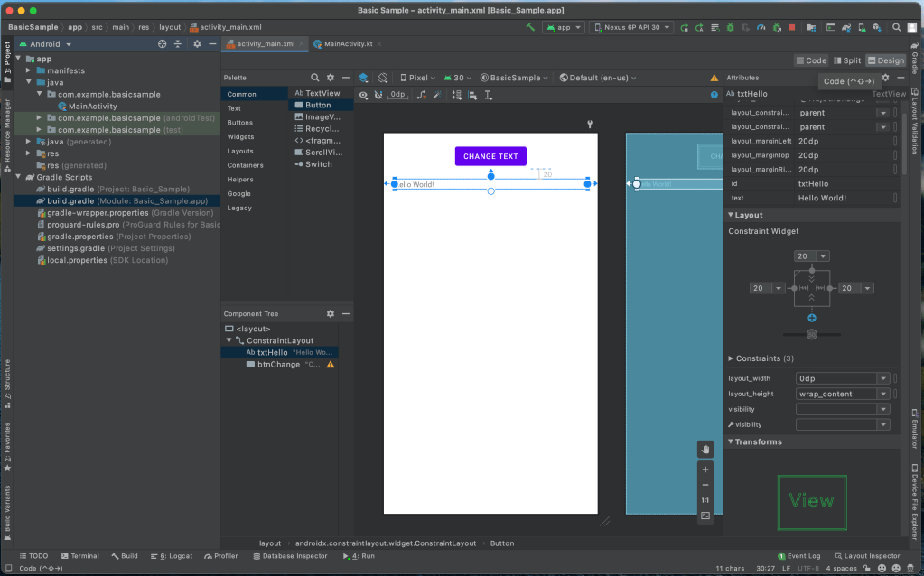Click the Infer Constraints magic wand icon

(x=439, y=95)
